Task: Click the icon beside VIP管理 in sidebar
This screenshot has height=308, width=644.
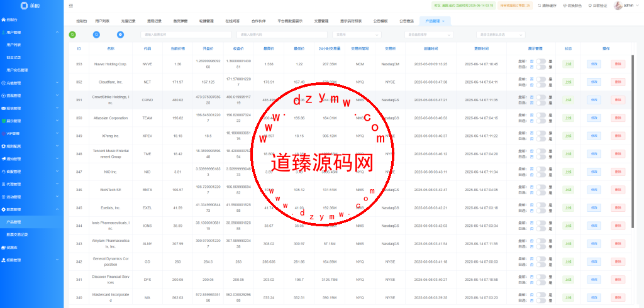Action: [x=3, y=134]
